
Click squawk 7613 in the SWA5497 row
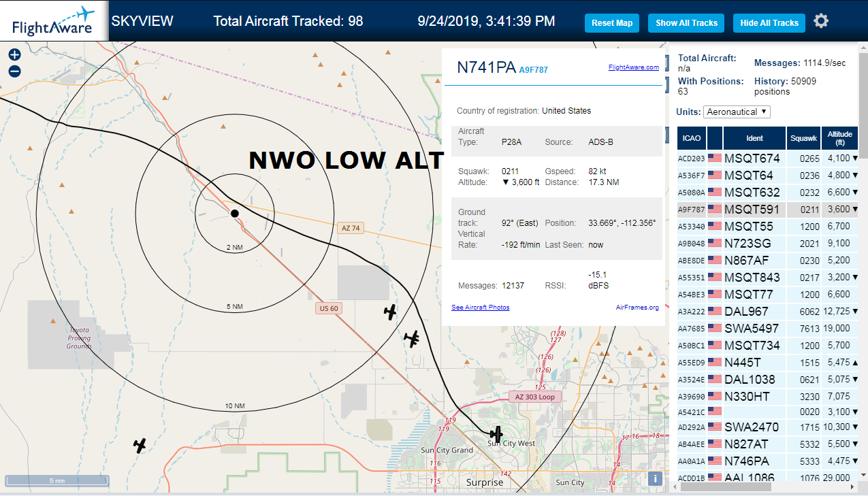[x=809, y=329]
